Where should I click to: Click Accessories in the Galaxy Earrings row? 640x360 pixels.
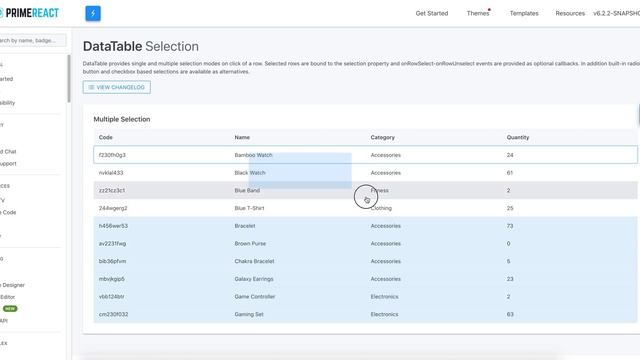coord(386,279)
